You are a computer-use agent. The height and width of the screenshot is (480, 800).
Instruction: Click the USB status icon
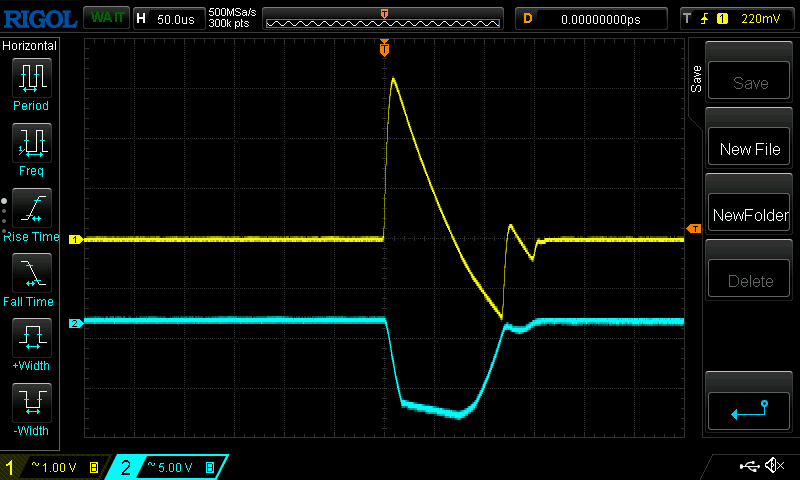pyautogui.click(x=748, y=466)
